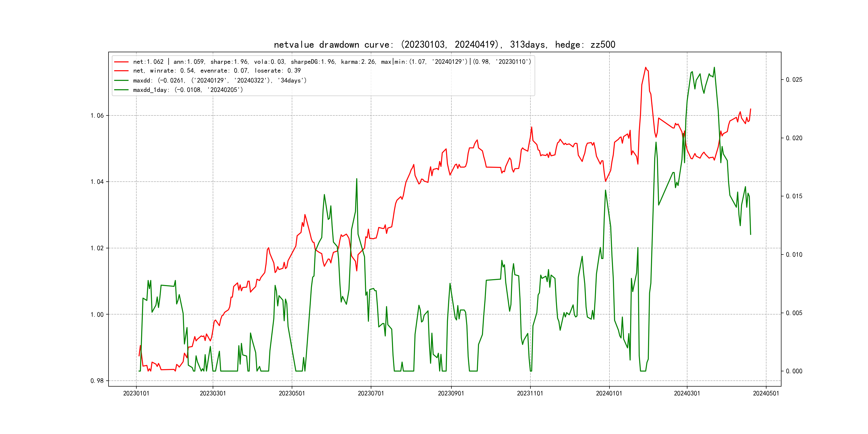Image resolution: width=868 pixels, height=434 pixels.
Task: Click the 20230501 x-axis tick label
Action: click(292, 394)
